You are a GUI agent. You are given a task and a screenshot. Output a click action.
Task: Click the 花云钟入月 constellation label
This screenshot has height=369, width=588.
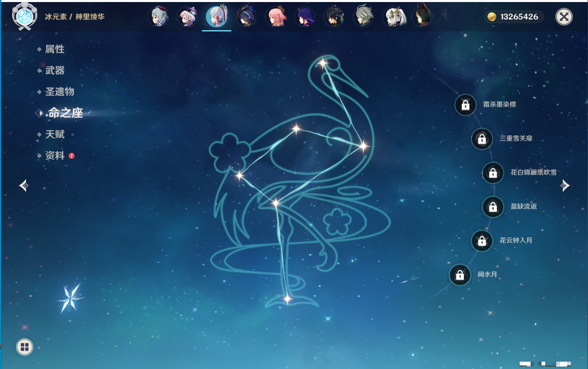coord(516,240)
